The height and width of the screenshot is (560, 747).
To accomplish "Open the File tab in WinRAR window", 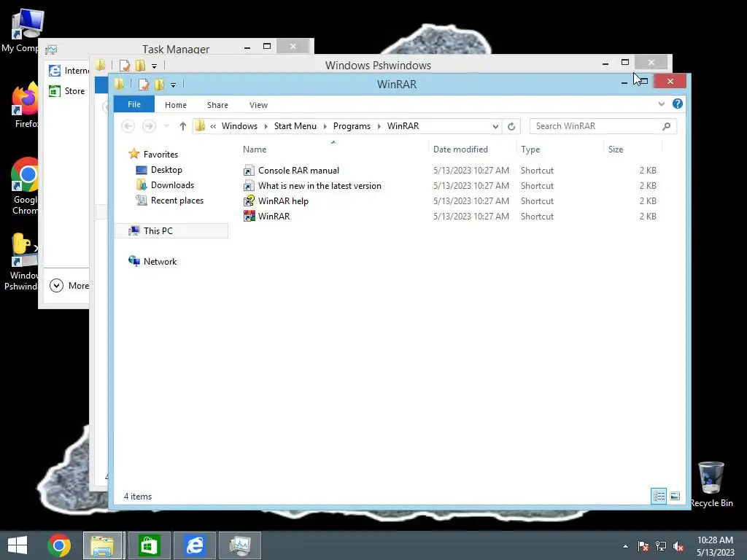I will [x=134, y=104].
